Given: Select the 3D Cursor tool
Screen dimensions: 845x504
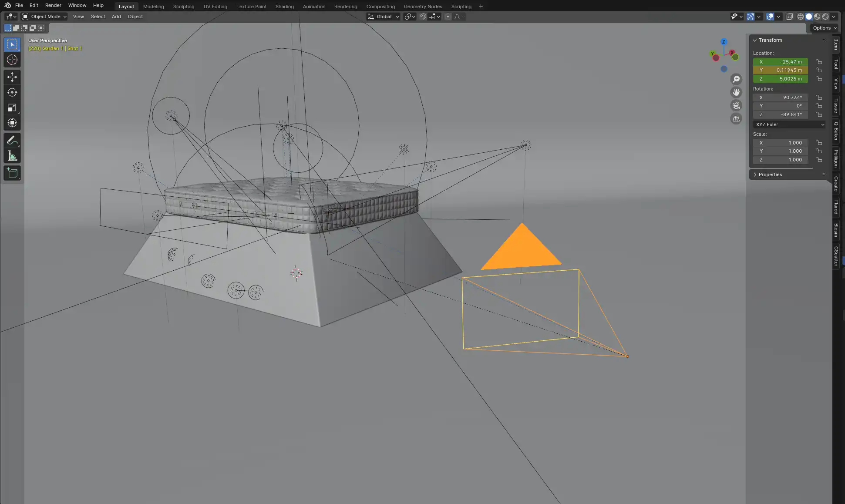Looking at the screenshot, I should pyautogui.click(x=12, y=60).
